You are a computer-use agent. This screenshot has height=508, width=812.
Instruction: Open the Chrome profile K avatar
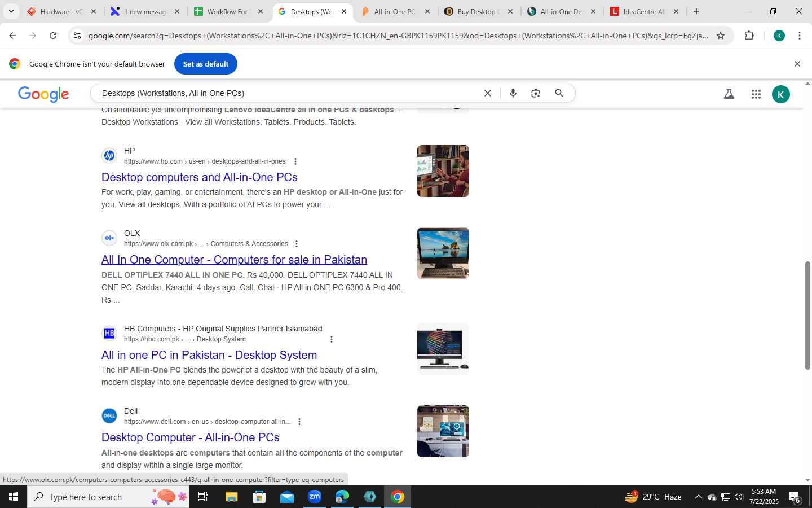(x=779, y=36)
